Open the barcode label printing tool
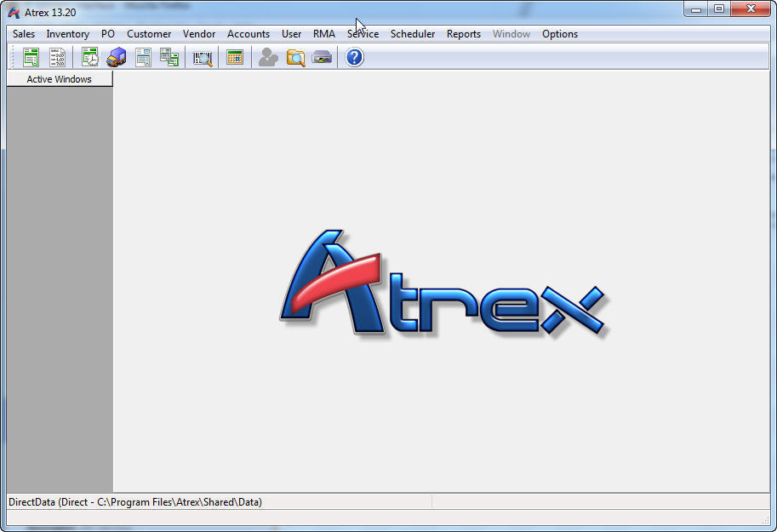 201,57
